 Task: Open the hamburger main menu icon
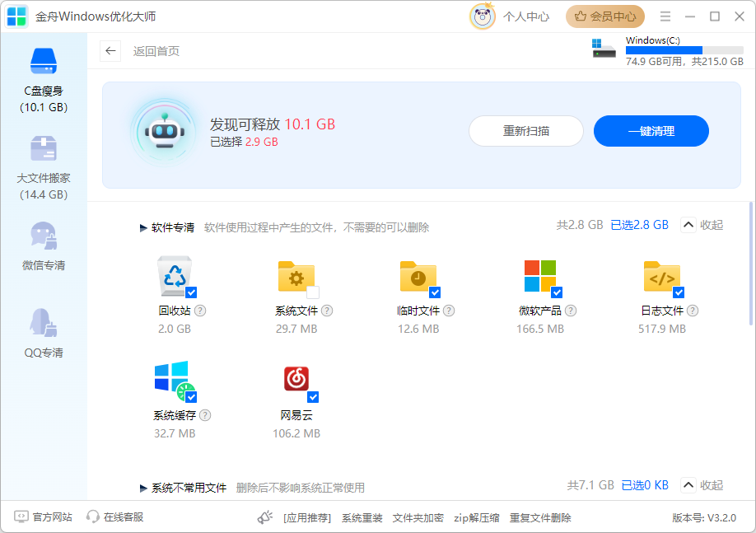[665, 16]
